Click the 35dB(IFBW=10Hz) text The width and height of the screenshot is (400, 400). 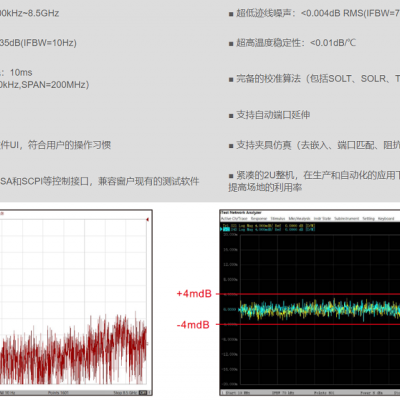coord(38,43)
